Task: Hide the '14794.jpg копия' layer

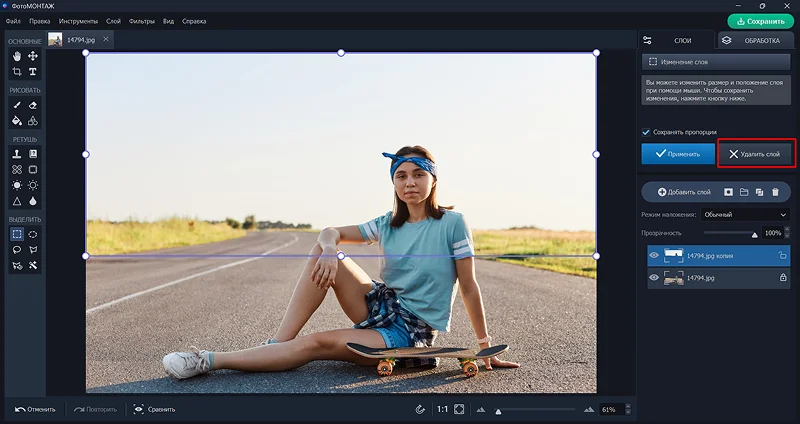Action: (654, 256)
